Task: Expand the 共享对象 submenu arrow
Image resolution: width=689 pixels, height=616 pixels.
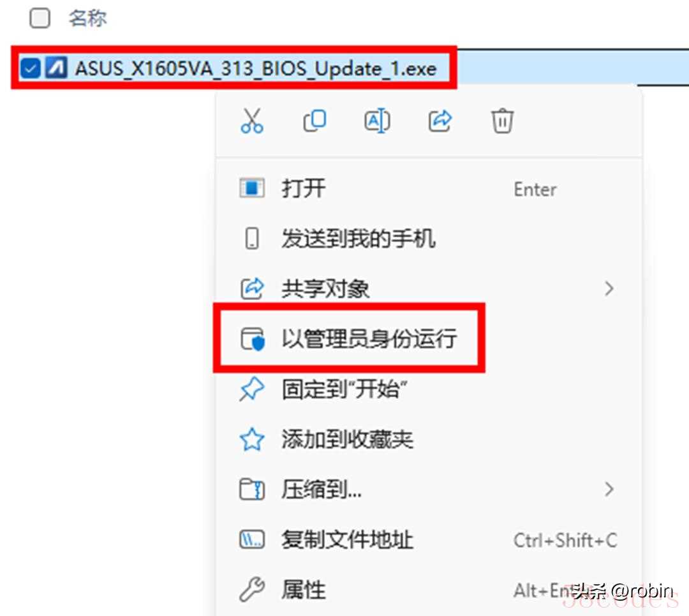Action: tap(609, 289)
